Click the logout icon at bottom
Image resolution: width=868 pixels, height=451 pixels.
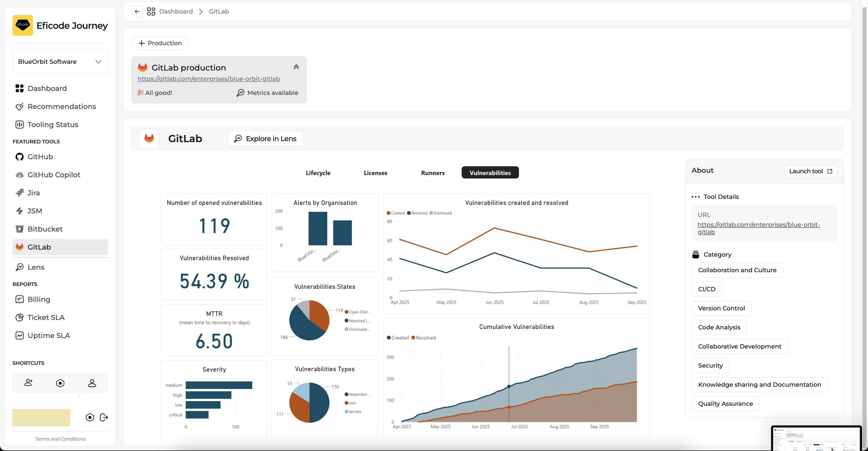(x=104, y=417)
